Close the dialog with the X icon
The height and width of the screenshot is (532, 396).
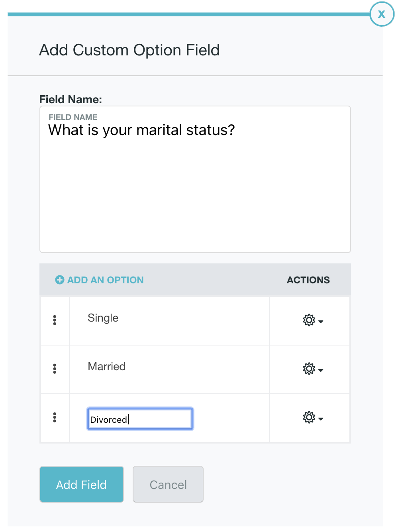tap(382, 14)
